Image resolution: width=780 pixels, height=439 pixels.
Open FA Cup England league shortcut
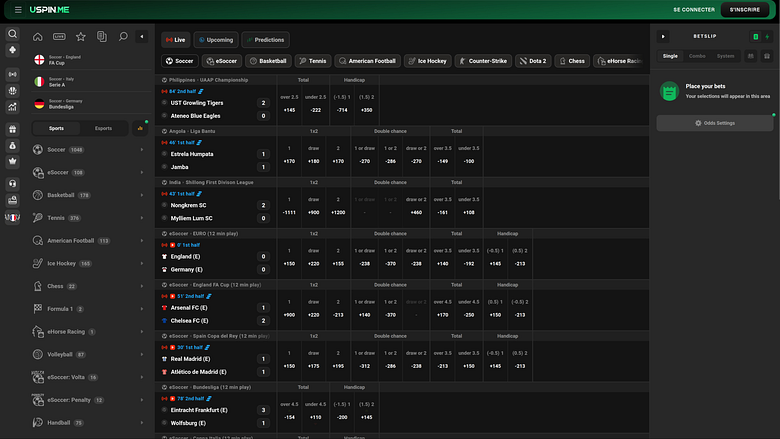[90, 60]
